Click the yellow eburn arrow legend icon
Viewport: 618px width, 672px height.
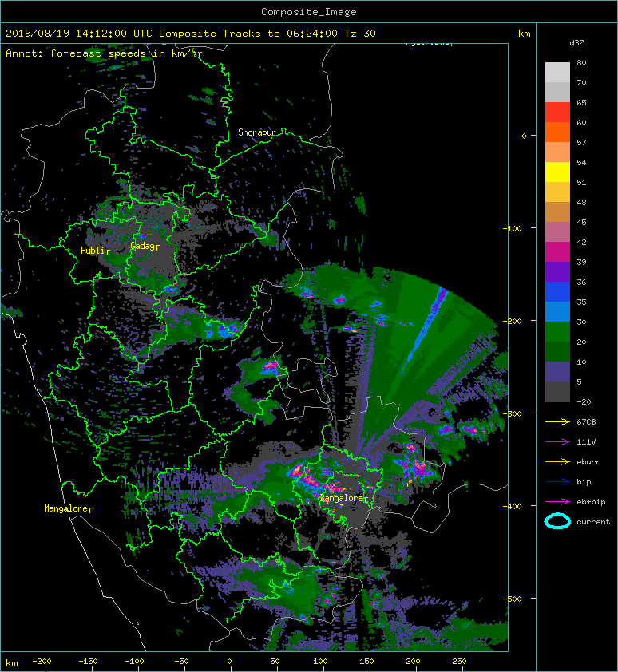point(557,462)
